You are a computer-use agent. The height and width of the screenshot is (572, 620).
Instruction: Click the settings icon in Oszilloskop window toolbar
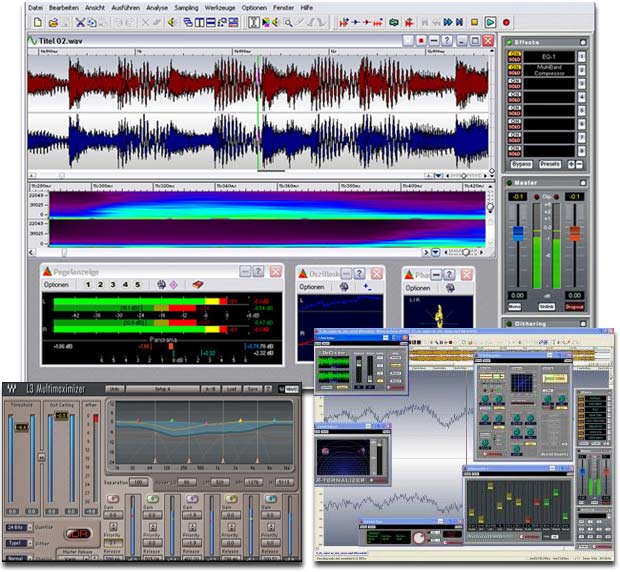pos(344,287)
